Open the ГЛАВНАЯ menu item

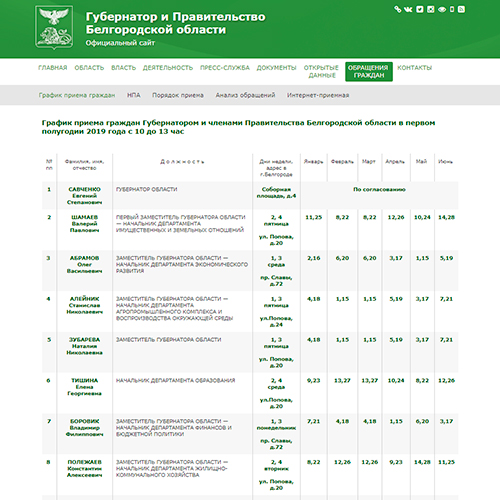click(x=53, y=68)
